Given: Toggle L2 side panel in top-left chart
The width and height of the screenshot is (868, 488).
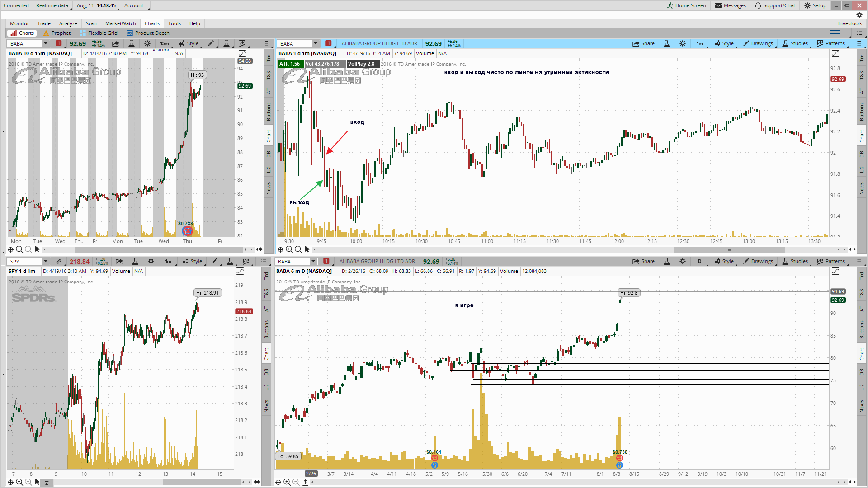Looking at the screenshot, I should tap(268, 169).
